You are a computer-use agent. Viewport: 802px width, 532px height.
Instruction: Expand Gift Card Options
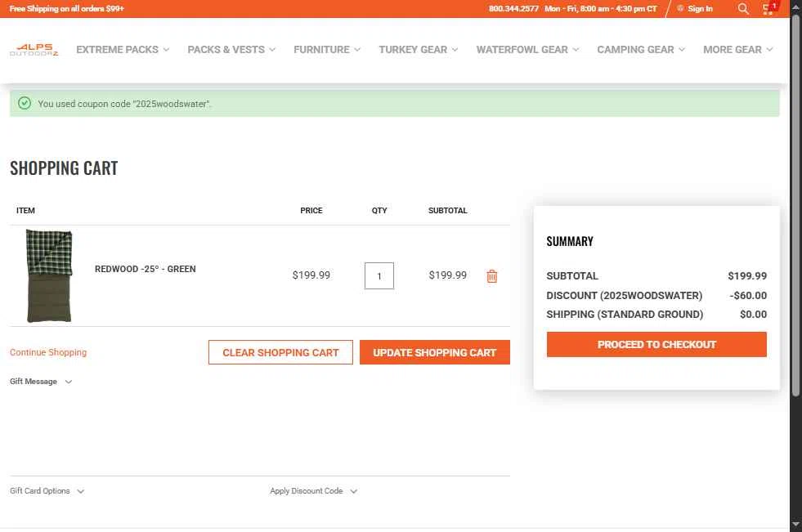coord(47,490)
